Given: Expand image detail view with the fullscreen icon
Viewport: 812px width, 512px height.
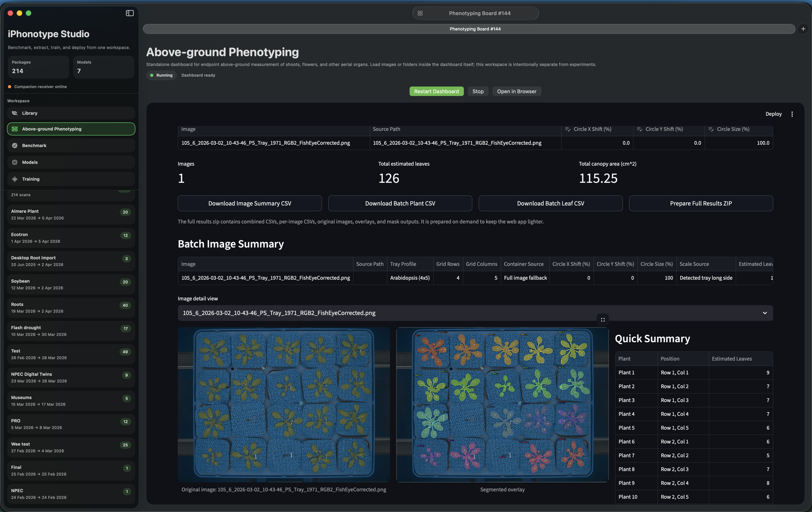Looking at the screenshot, I should point(603,319).
